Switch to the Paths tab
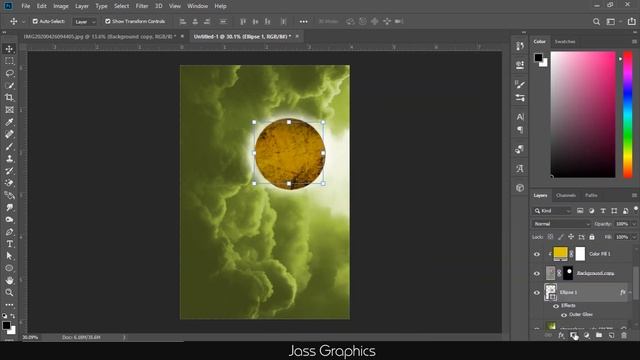Viewport: 640px width, 360px height. coord(591,196)
